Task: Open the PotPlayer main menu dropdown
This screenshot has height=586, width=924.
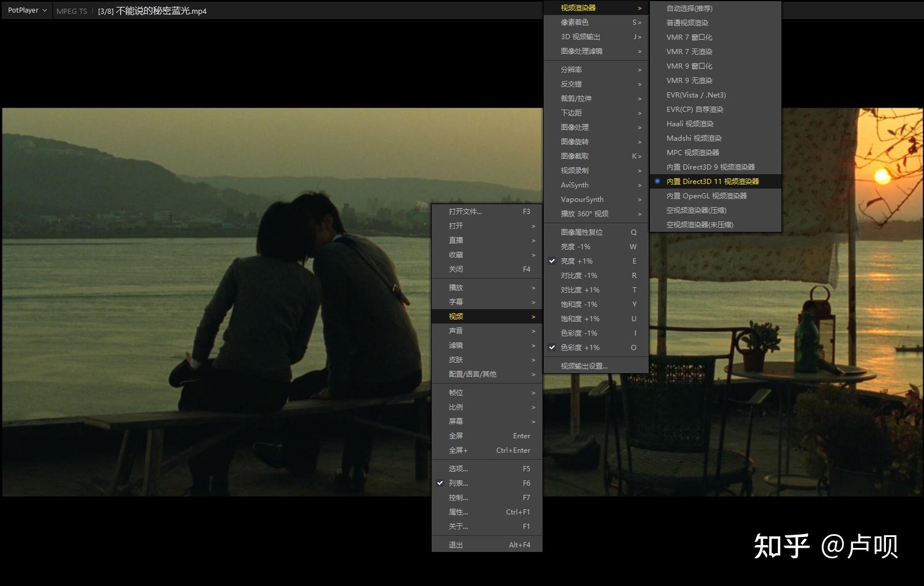Action: [x=27, y=10]
